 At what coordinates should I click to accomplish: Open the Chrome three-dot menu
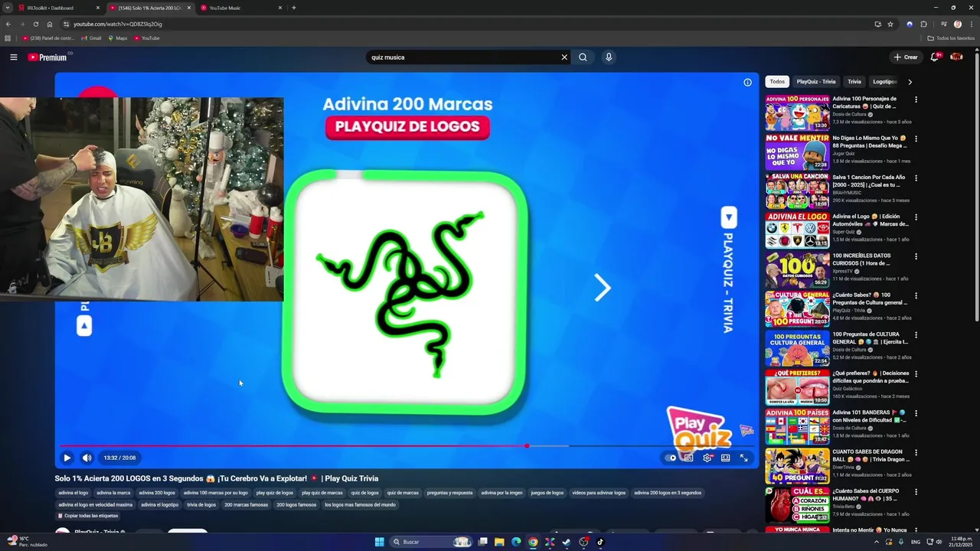click(x=972, y=24)
